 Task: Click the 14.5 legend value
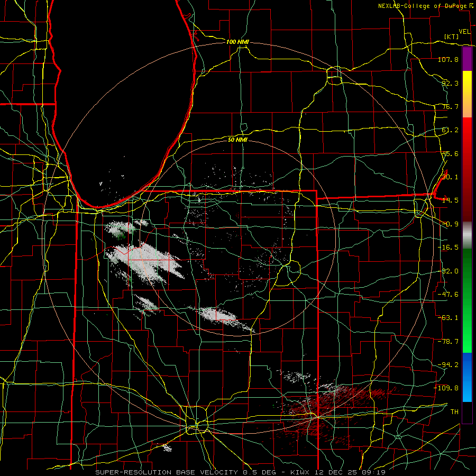coord(450,200)
